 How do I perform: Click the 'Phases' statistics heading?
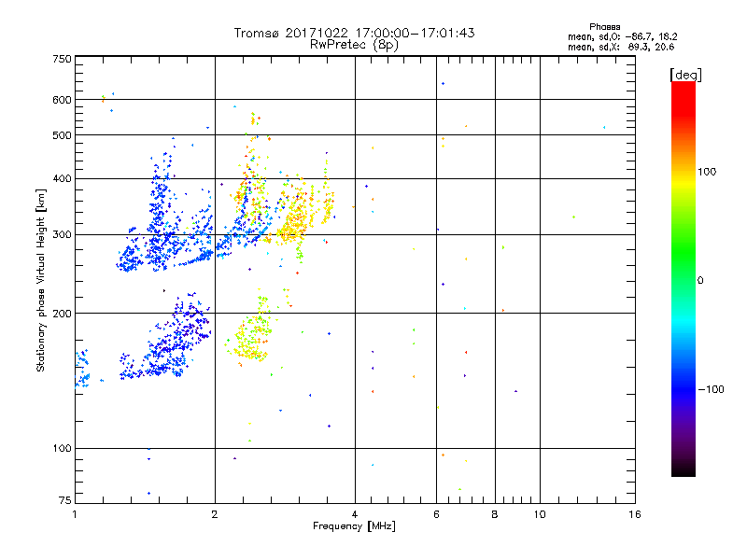tap(604, 27)
